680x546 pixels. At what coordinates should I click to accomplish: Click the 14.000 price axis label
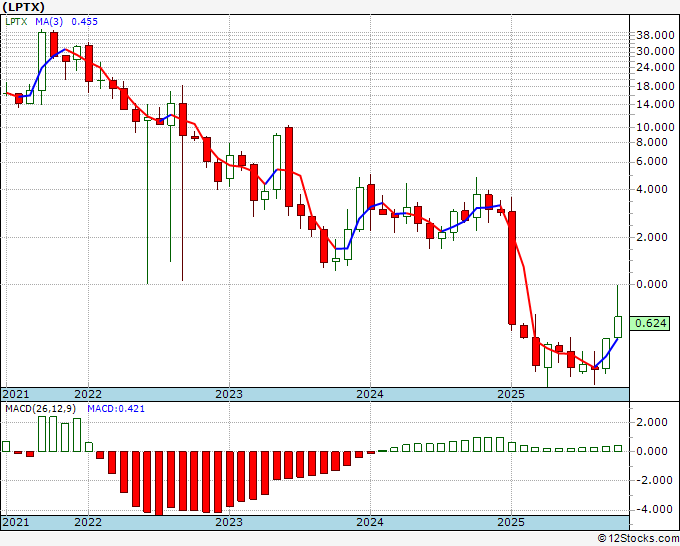655,104
